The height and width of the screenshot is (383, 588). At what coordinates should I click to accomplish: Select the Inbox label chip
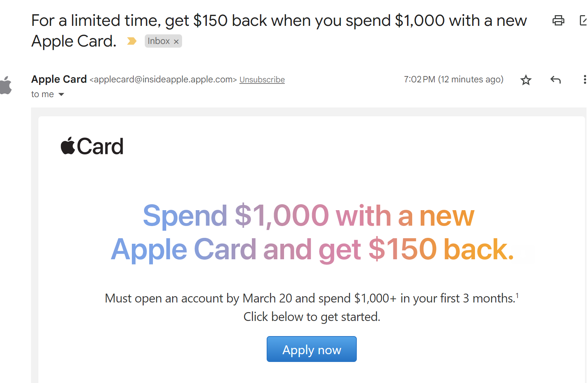tap(158, 41)
